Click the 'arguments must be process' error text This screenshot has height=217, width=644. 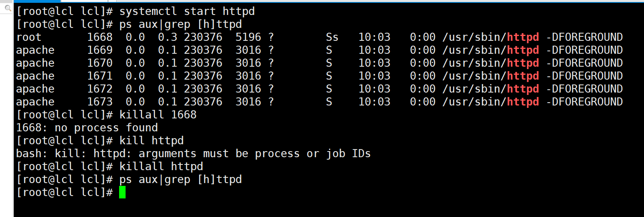[x=193, y=154]
